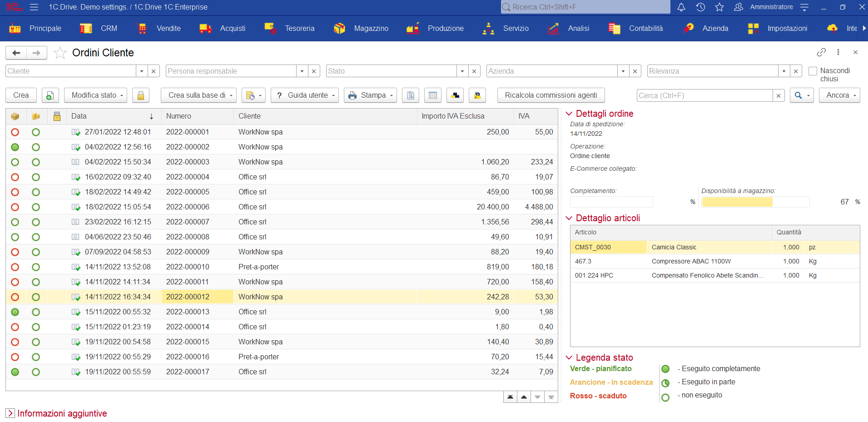Open the history clock icon
Screen dimensions: 868x422
click(x=700, y=7)
